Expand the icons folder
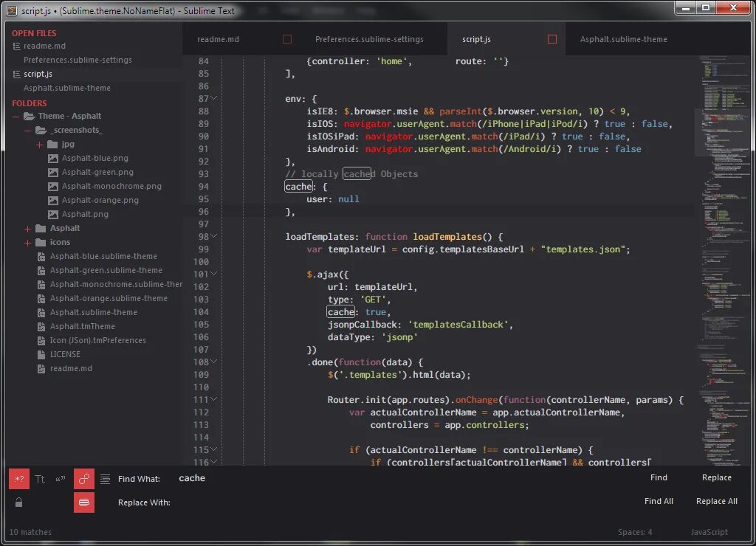Screen dimensions: 756x546 coord(27,243)
